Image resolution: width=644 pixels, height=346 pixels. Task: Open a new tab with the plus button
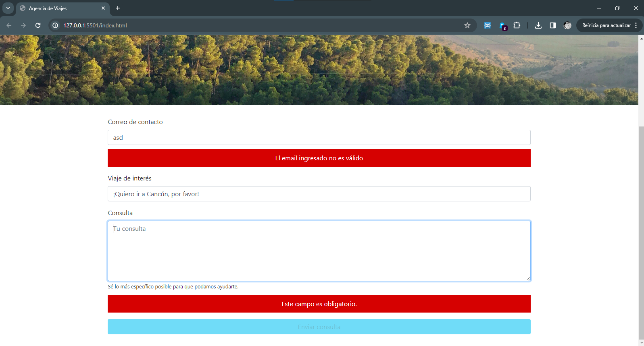pyautogui.click(x=118, y=8)
